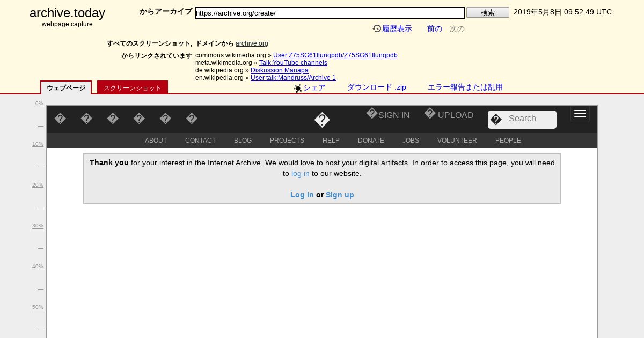The width and height of the screenshot is (644, 338).
Task: Click the share icon before シェア
Action: [298, 88]
